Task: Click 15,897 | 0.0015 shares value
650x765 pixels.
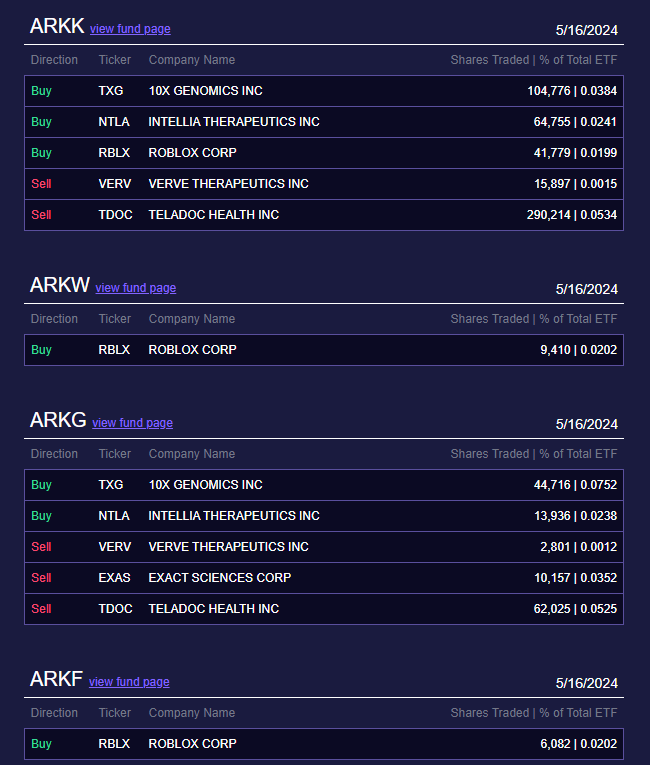Action: tap(575, 184)
